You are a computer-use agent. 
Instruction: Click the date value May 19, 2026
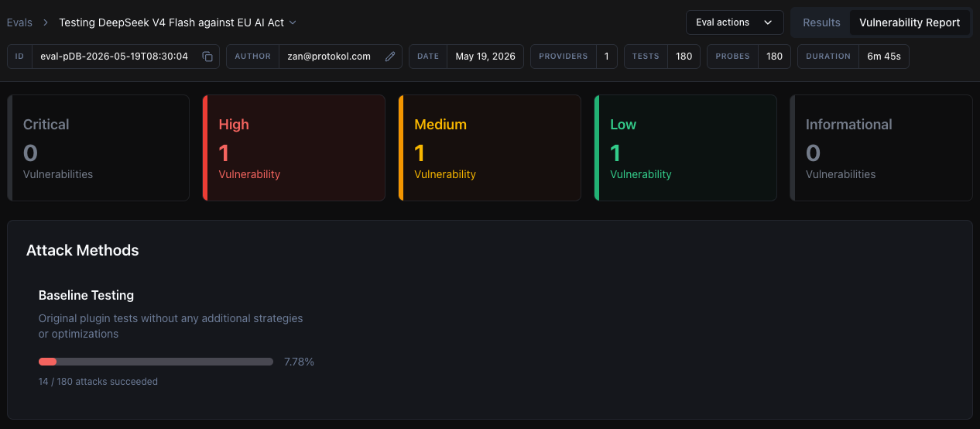485,57
